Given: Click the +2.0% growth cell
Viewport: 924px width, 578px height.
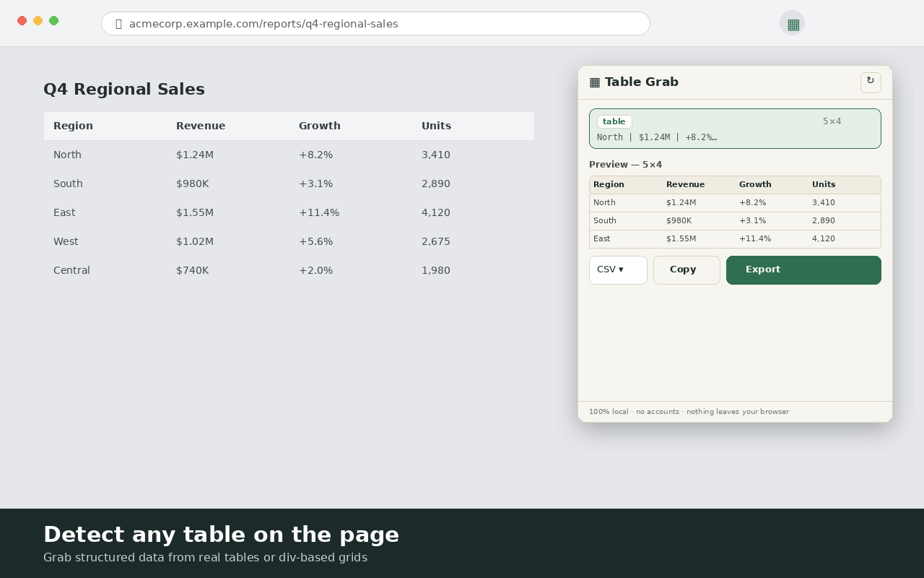Looking at the screenshot, I should tap(315, 270).
